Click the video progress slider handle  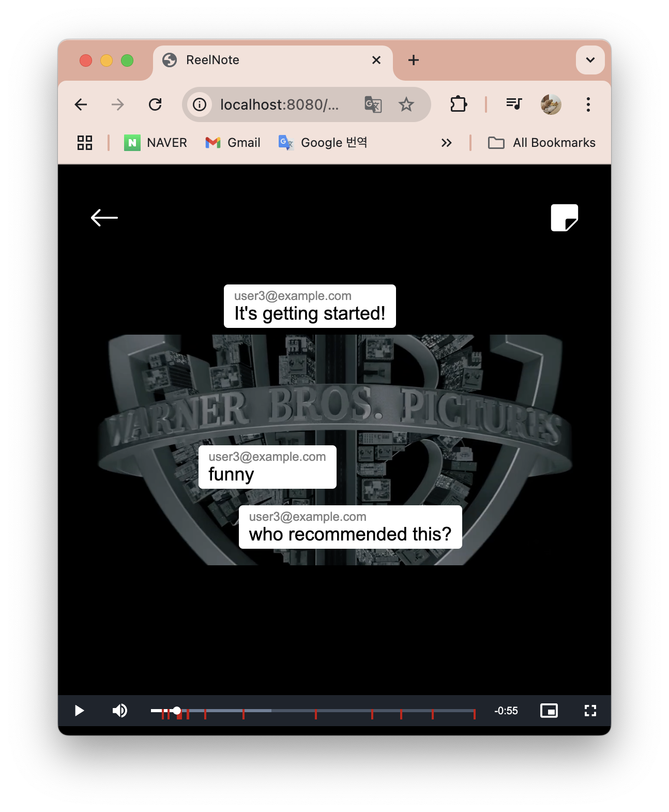coord(177,711)
